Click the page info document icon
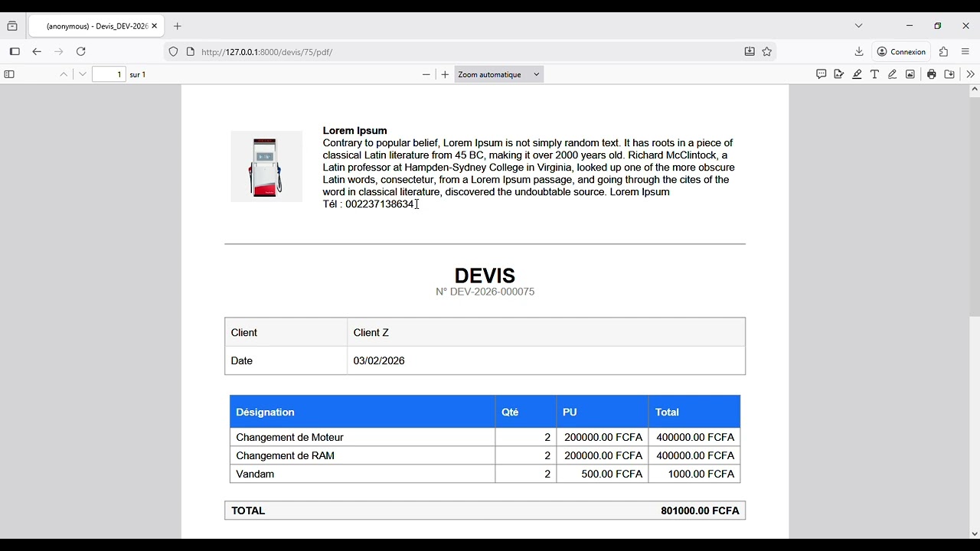 191,52
